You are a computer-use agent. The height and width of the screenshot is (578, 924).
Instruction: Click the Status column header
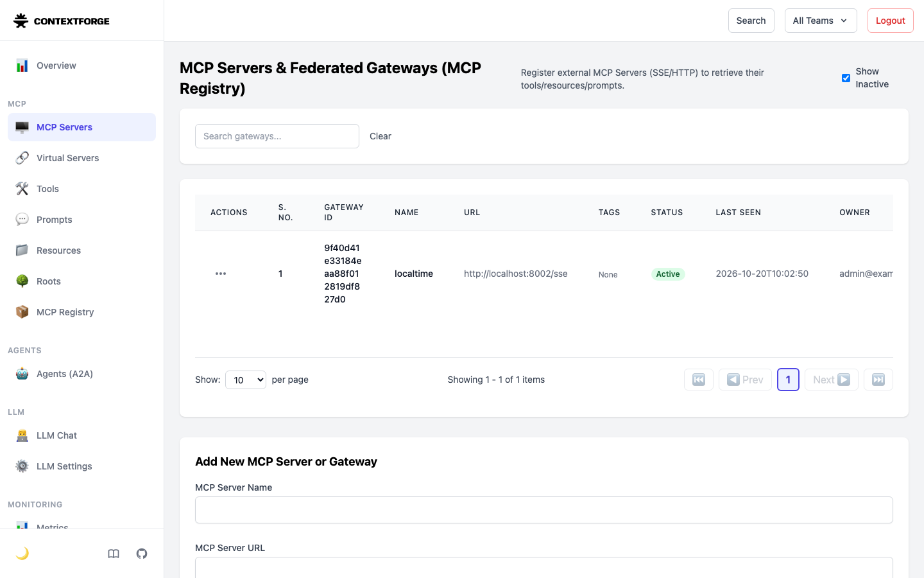click(x=667, y=213)
